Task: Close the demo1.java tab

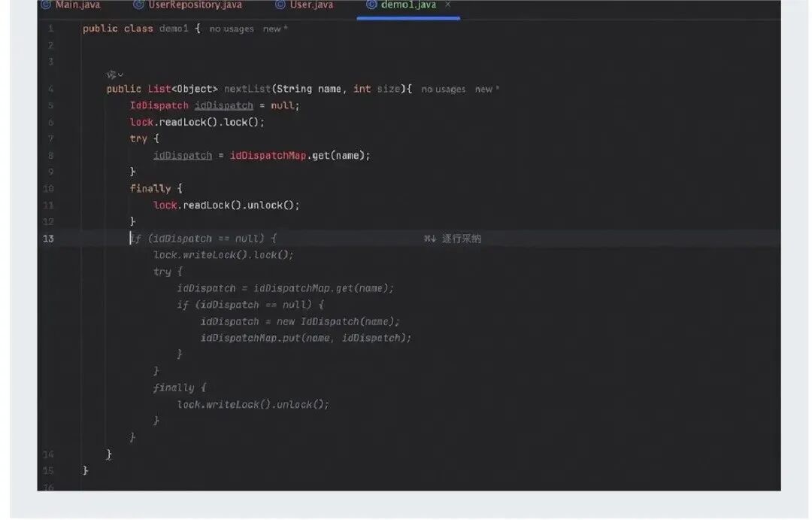Action: click(x=448, y=5)
